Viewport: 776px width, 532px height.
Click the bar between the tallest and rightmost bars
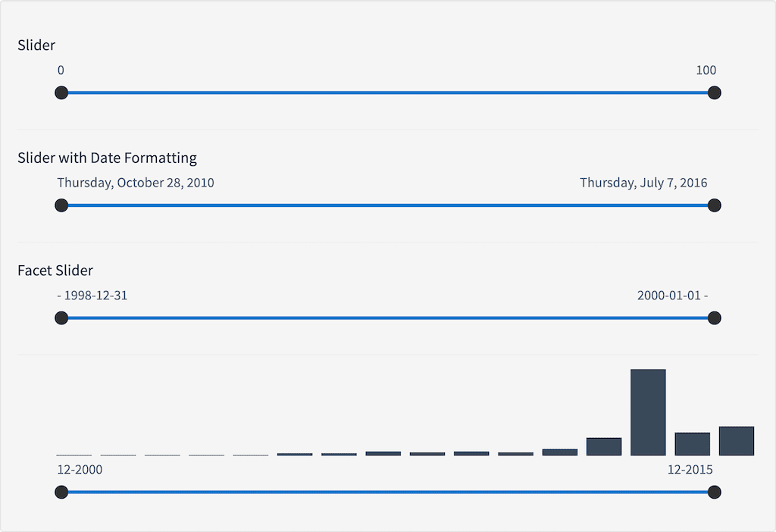coord(693,444)
